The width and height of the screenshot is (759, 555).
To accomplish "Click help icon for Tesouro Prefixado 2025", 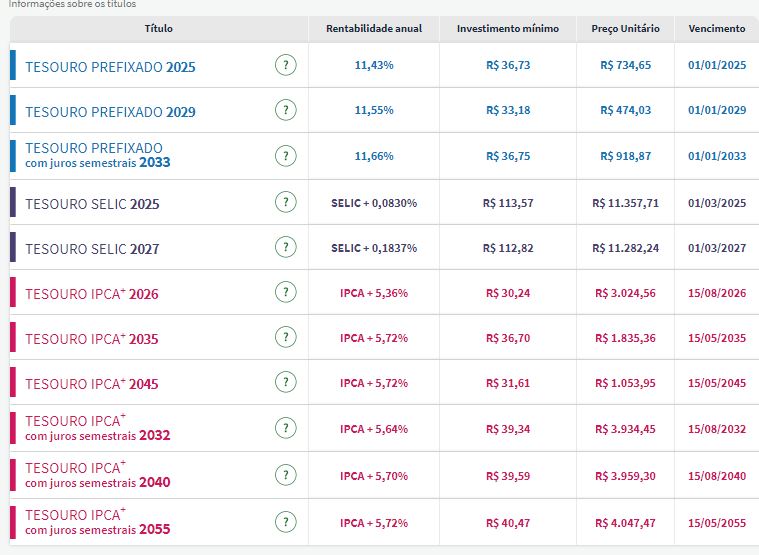I will click(286, 66).
